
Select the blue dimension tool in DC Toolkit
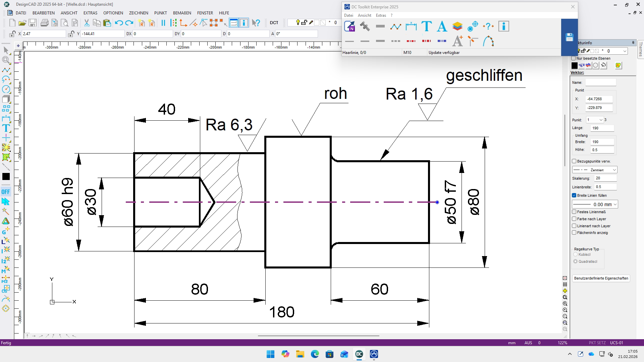(411, 26)
